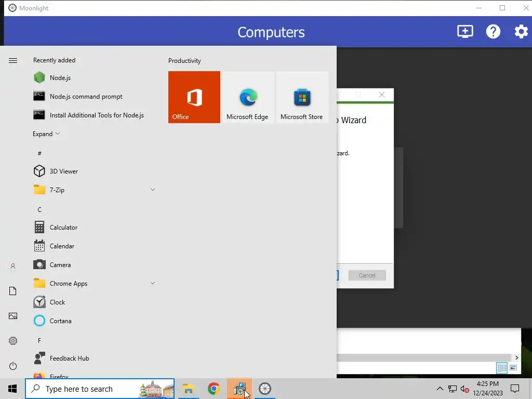Click the muted volume icon in tray
Screen dimensions: 532x399
tap(465, 389)
